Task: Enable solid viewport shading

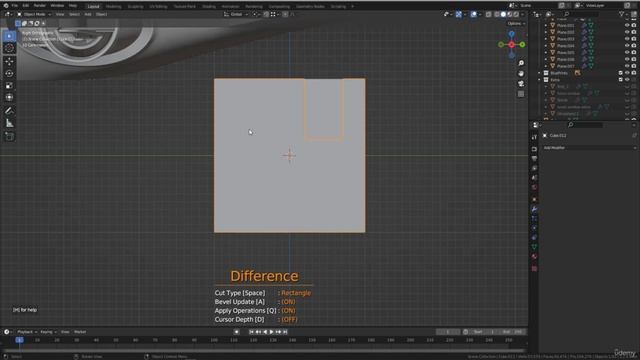Action: [x=503, y=14]
